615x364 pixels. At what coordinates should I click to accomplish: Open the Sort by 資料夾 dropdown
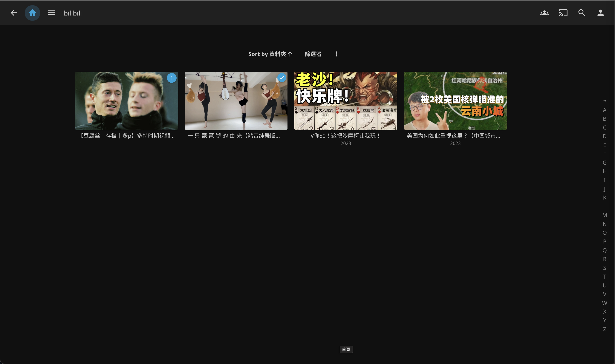click(270, 54)
